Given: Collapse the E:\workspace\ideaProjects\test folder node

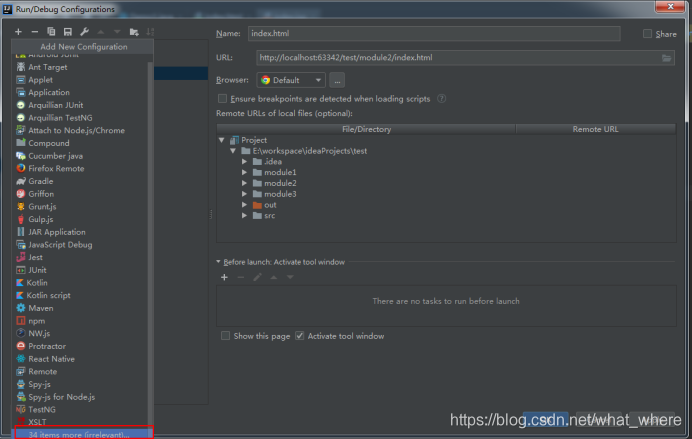Looking at the screenshot, I should pyautogui.click(x=233, y=151).
